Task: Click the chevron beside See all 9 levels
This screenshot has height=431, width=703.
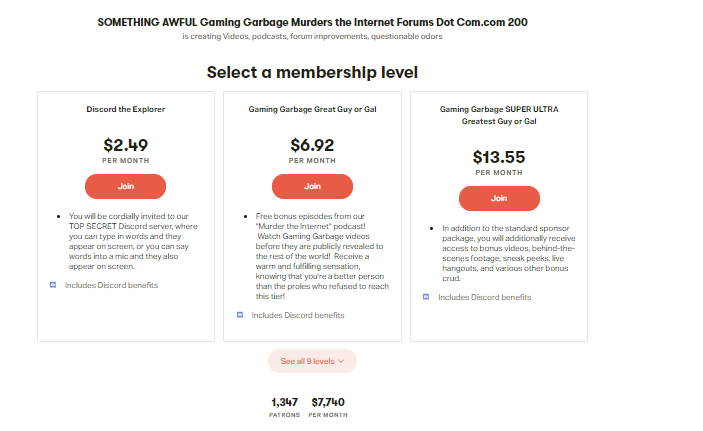Action: tap(341, 361)
